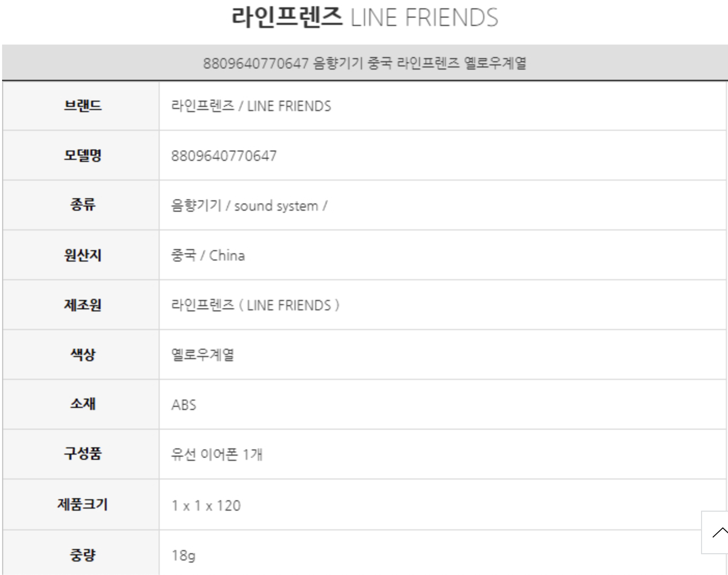Click the 제조원 row label

click(82, 305)
